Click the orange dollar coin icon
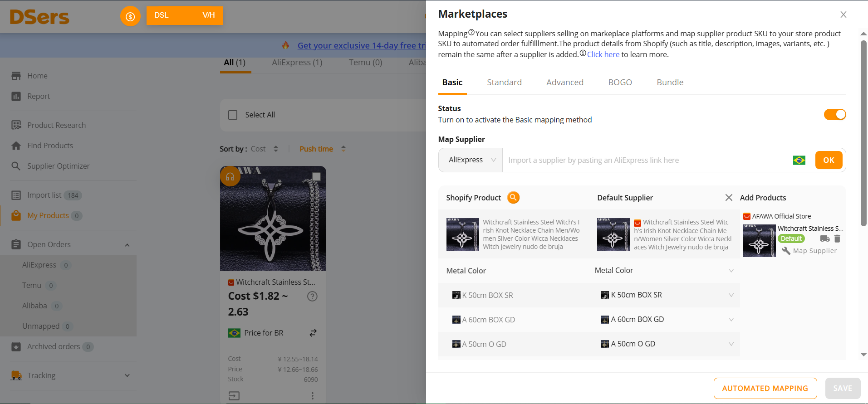 point(130,17)
